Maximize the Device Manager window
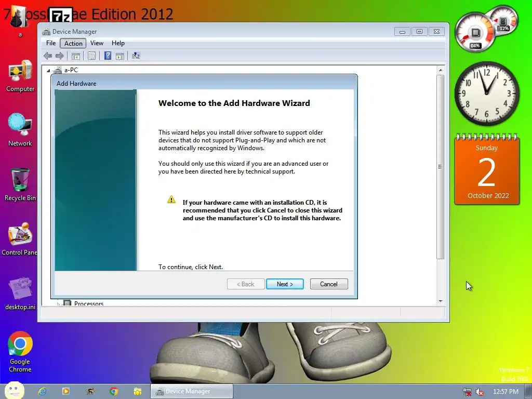 click(419, 32)
